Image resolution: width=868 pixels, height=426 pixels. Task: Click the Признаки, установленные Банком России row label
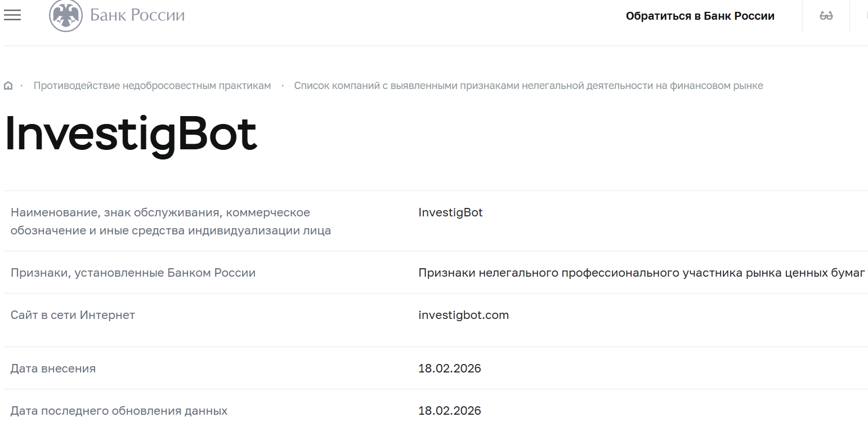click(x=133, y=272)
